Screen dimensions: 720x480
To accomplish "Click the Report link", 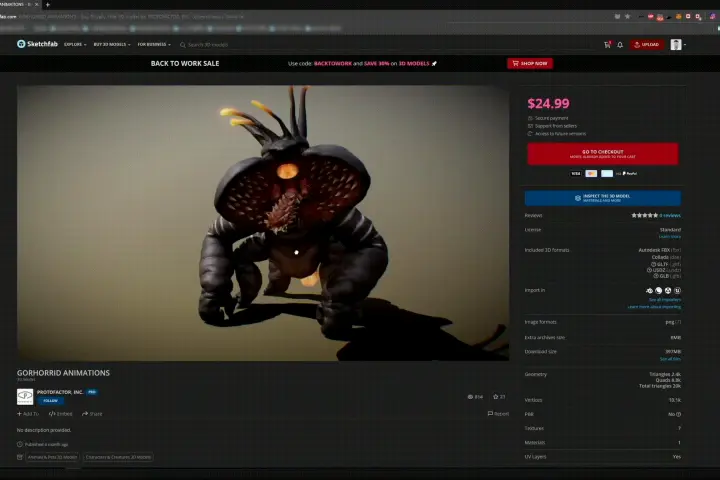I will (x=498, y=414).
